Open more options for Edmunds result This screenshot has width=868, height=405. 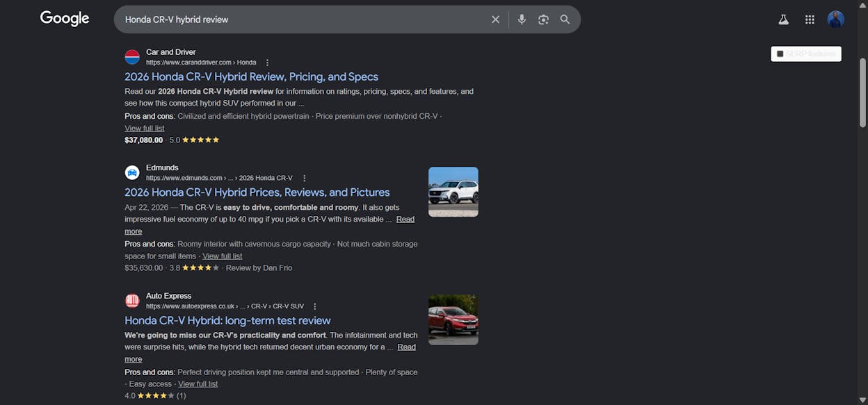pos(304,178)
